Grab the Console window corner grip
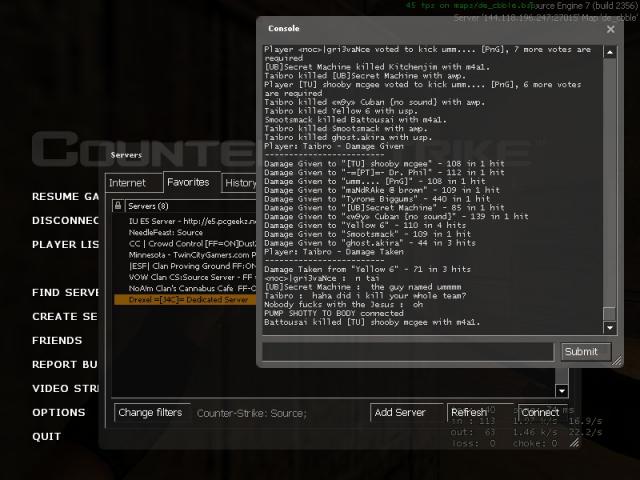 pos(617,360)
